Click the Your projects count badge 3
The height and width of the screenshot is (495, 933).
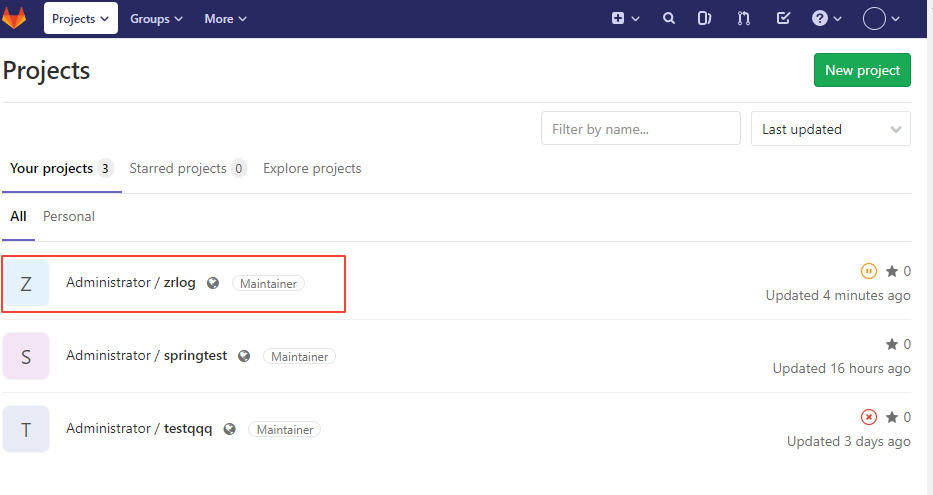click(105, 168)
